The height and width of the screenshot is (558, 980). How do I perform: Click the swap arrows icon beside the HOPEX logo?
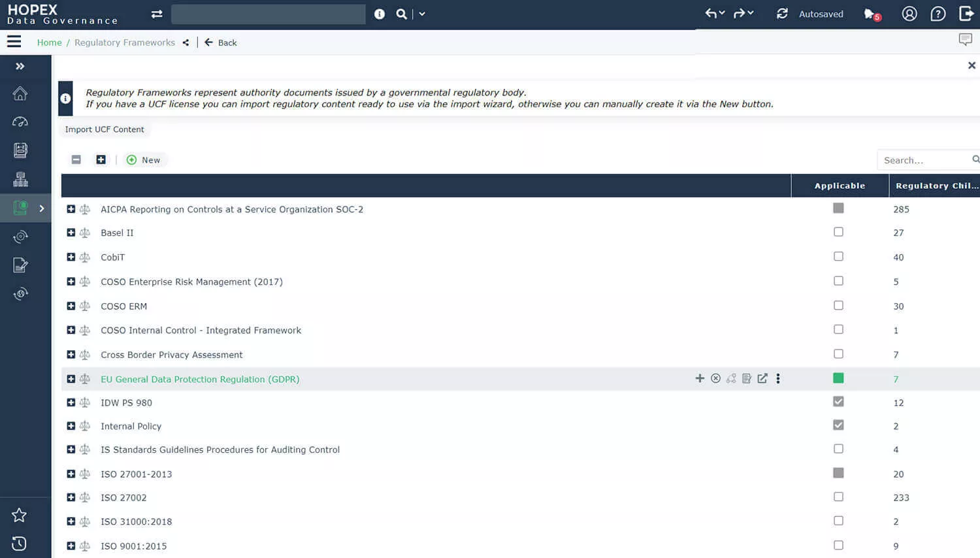pos(157,14)
